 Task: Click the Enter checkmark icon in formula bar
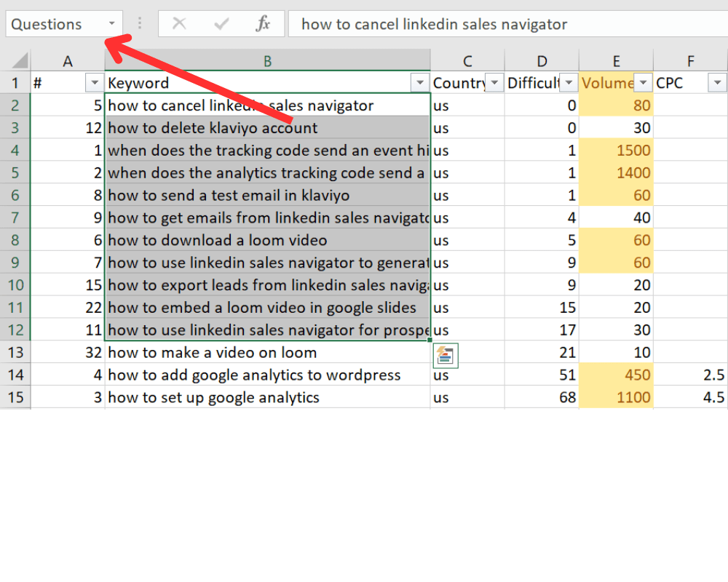(x=221, y=24)
